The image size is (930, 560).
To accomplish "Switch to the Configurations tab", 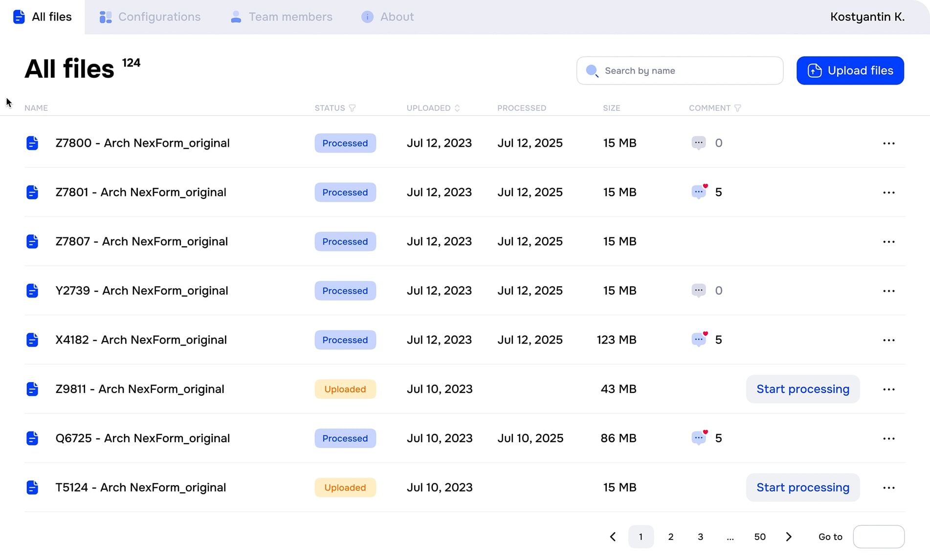I will pyautogui.click(x=150, y=17).
